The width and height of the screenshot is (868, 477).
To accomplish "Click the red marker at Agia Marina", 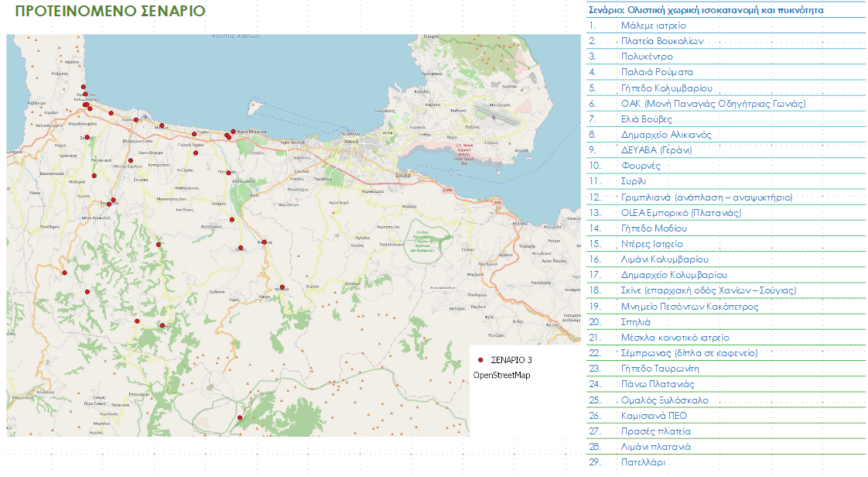I will click(233, 132).
